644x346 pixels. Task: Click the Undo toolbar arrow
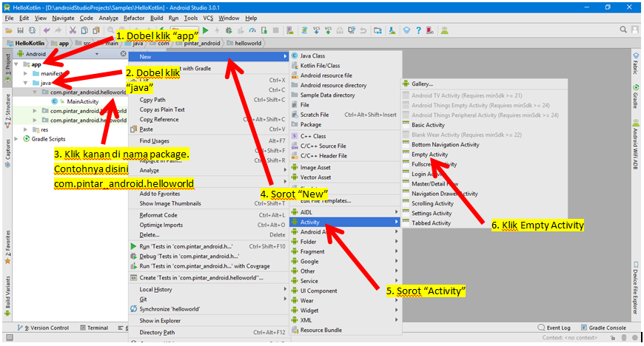(47, 30)
